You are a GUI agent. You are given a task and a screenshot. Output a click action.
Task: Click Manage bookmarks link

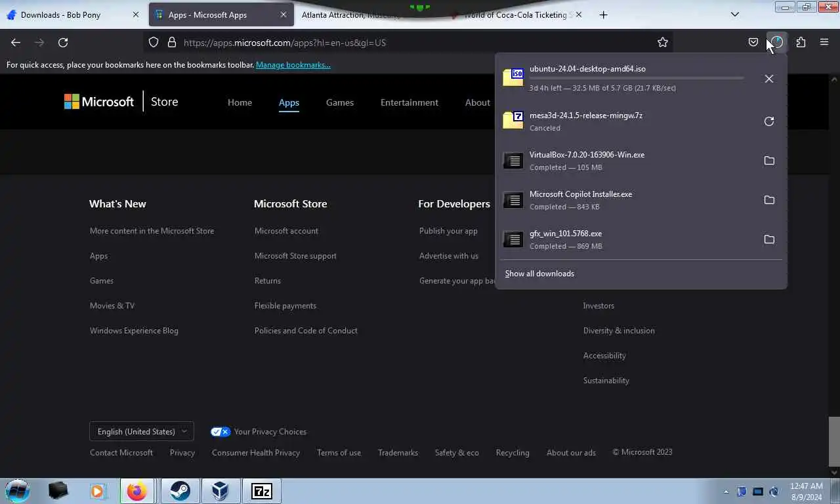tap(293, 65)
